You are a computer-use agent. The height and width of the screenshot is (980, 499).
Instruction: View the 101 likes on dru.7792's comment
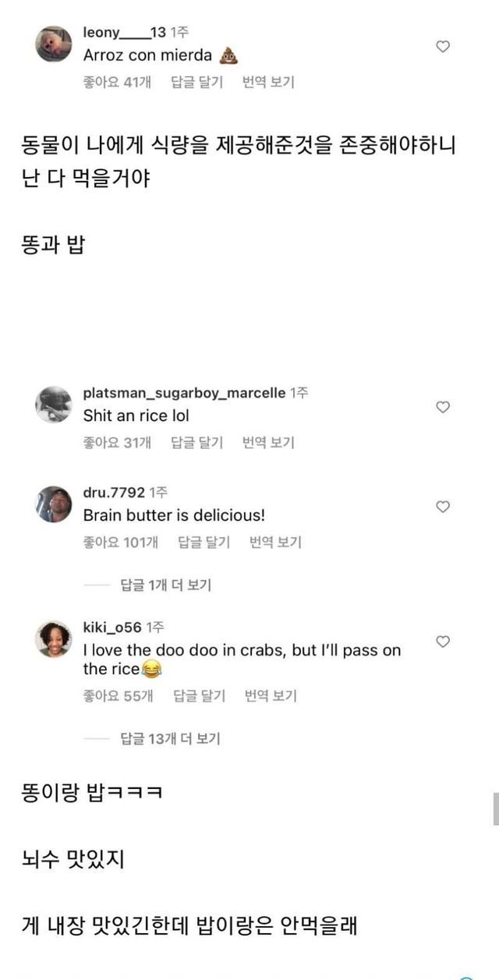120,543
